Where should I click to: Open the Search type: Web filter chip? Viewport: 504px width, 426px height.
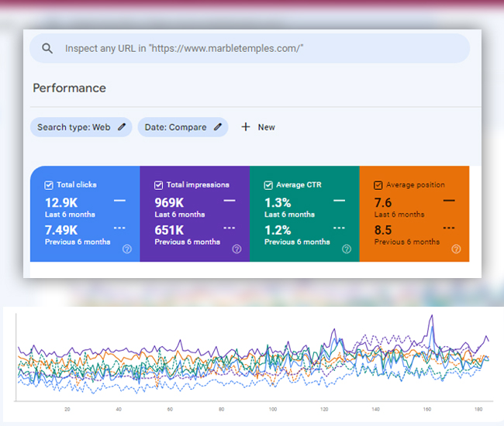(x=74, y=127)
